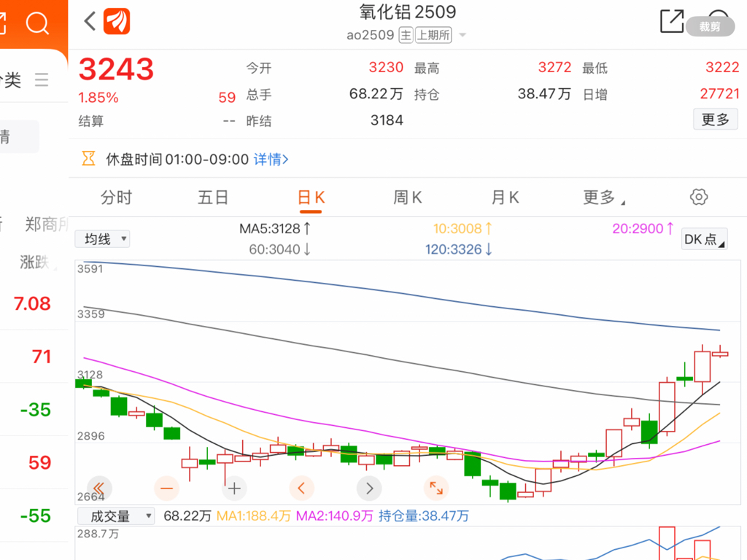This screenshot has width=747, height=560.
Task: Select the 郑商所 exchange tab
Action: pyautogui.click(x=47, y=224)
